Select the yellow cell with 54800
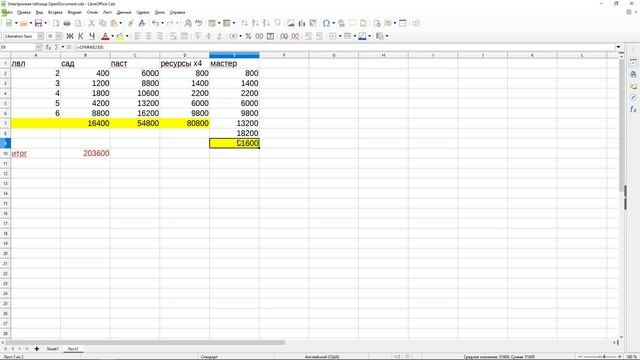The image size is (640, 360). tap(135, 123)
